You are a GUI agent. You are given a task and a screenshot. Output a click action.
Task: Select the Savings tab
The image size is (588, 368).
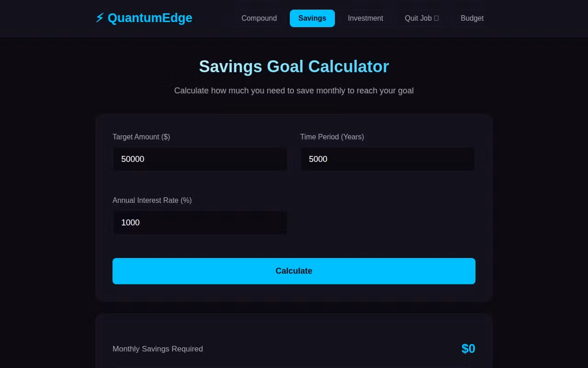(312, 18)
